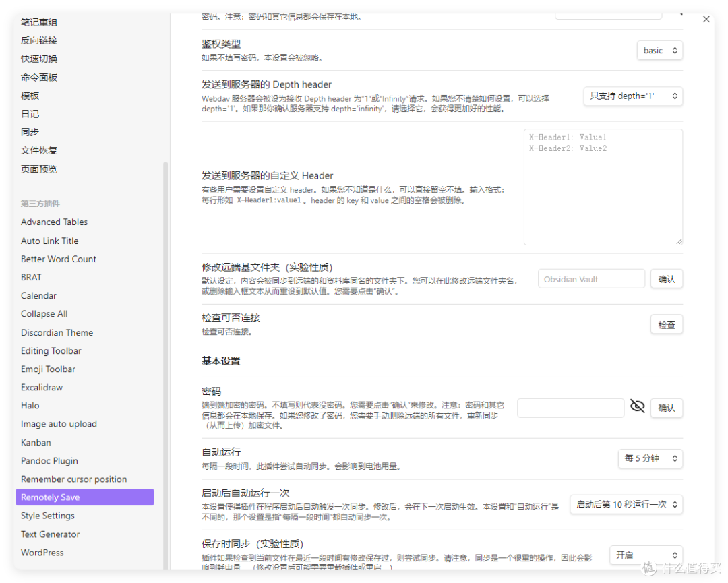The width and height of the screenshot is (728, 583).
Task: Open the 鉴权类型 basic dropdown
Action: [660, 50]
